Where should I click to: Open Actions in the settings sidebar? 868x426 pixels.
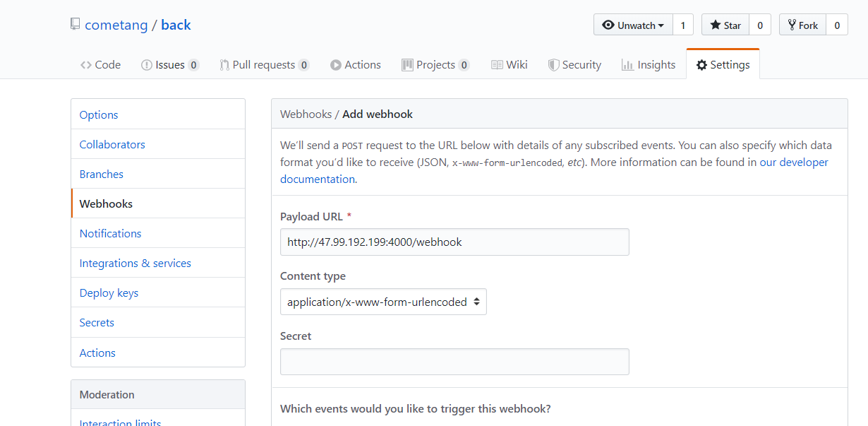pyautogui.click(x=158, y=353)
